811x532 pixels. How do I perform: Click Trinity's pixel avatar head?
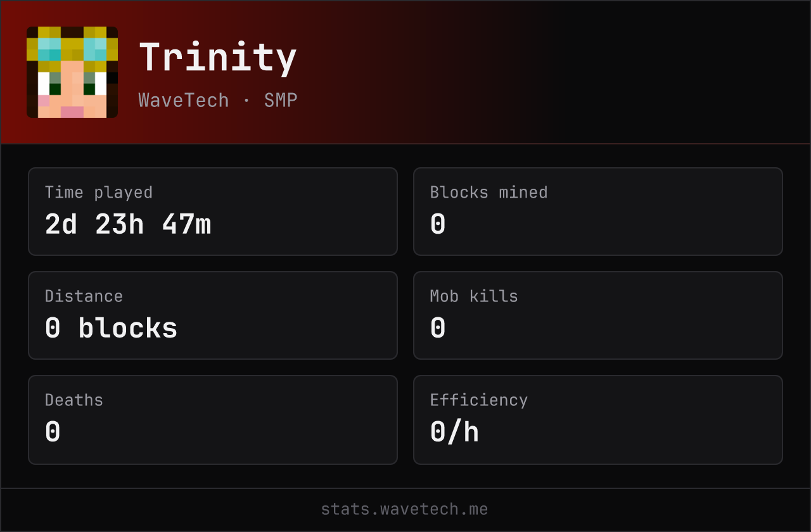point(72,72)
